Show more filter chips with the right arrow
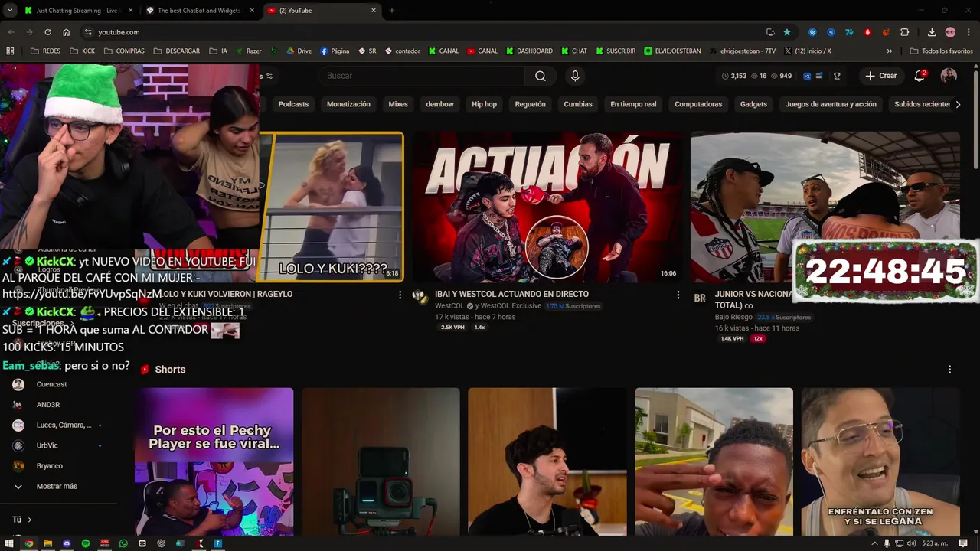980x551 pixels. [958, 104]
